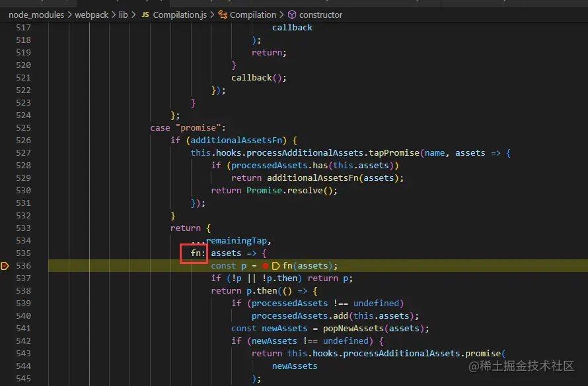
Task: Click the JS file icon in breadcrumb
Action: pos(145,15)
